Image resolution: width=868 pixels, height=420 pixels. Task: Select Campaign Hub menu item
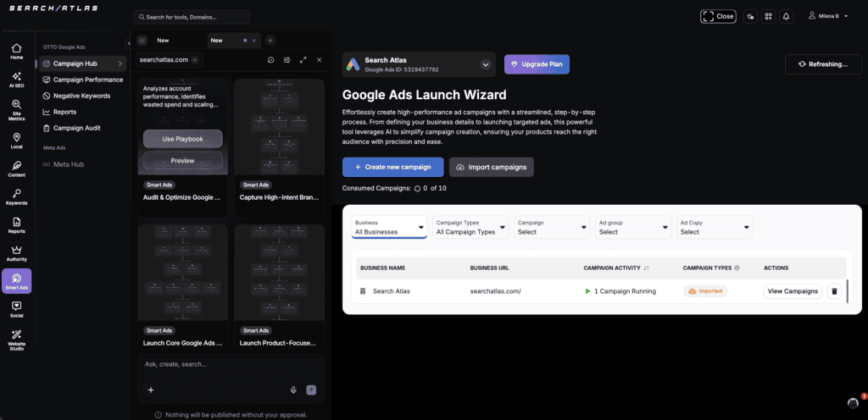point(83,64)
